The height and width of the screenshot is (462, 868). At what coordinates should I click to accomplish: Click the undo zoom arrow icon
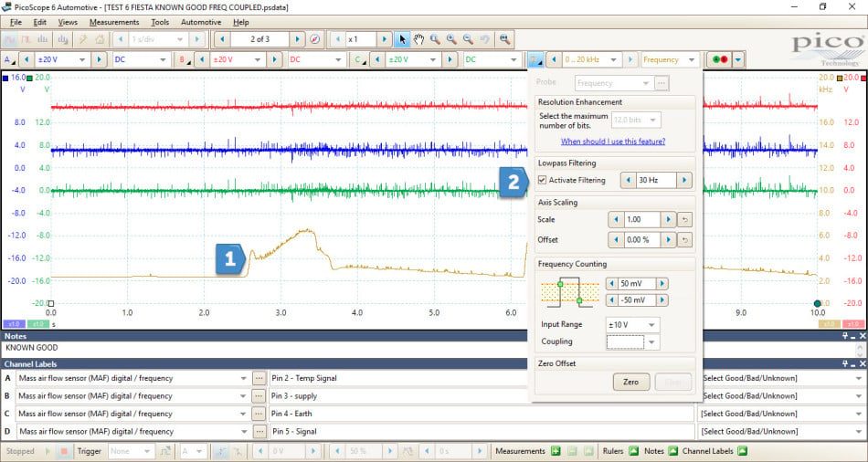[484, 39]
